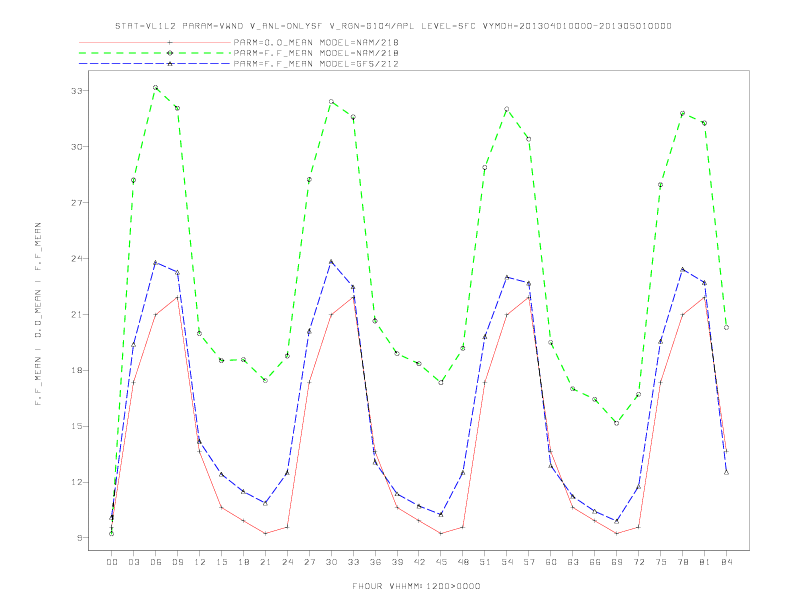This screenshot has width=792, height=612.
Task: Click y-axis tick label 27
Action: [x=77, y=203]
